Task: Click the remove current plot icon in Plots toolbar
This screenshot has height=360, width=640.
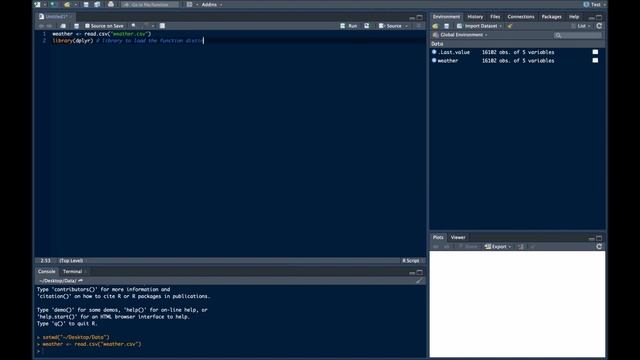Action: click(x=521, y=247)
